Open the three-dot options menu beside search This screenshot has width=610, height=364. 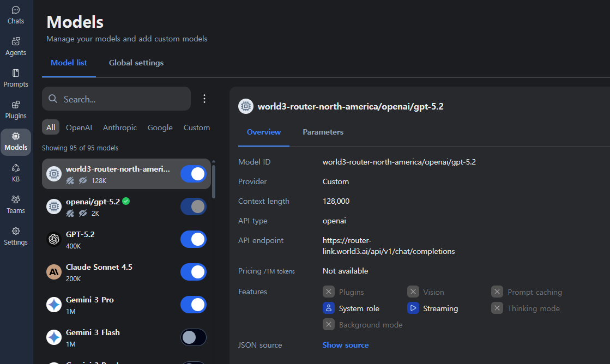[x=204, y=99]
